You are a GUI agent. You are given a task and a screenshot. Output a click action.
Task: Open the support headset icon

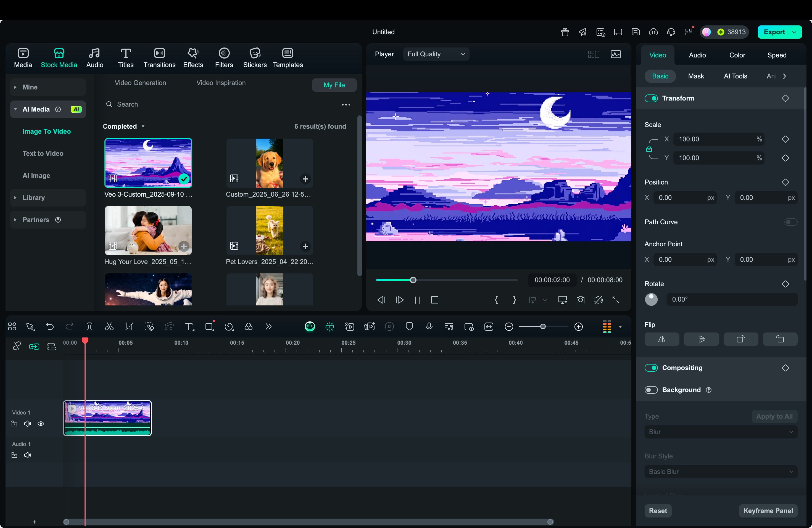click(x=671, y=32)
